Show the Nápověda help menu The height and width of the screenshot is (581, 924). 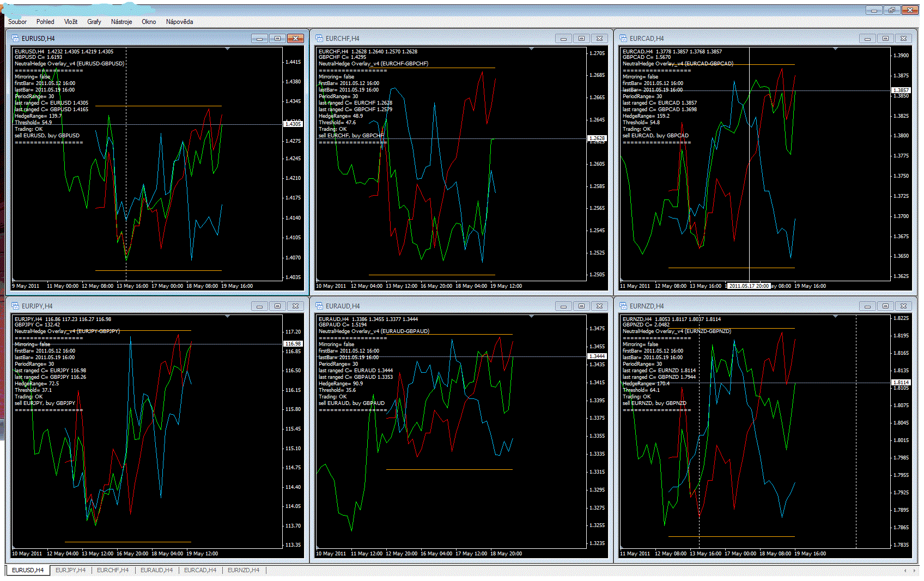[179, 22]
